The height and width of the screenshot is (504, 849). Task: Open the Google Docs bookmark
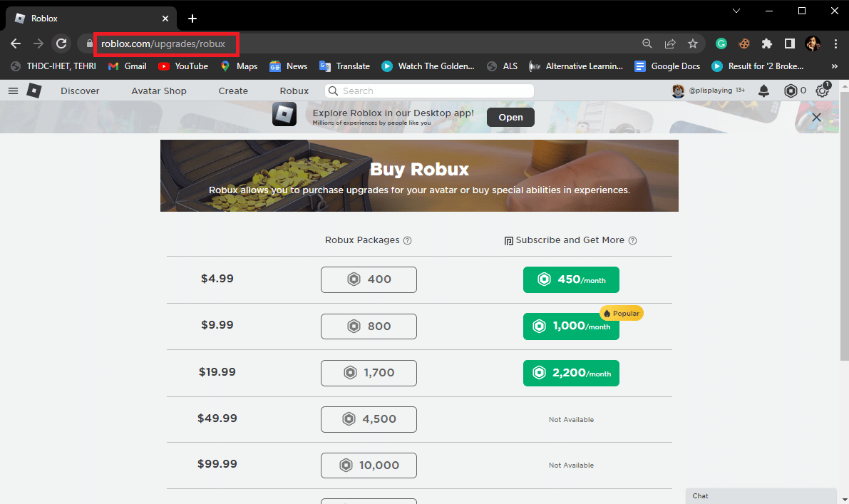pos(667,66)
